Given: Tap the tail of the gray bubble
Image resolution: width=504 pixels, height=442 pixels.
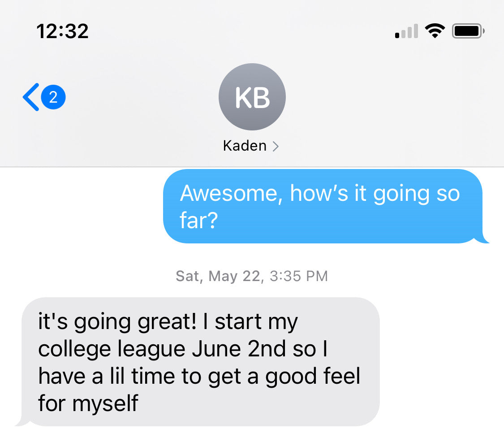Looking at the screenshot, I should (22, 421).
